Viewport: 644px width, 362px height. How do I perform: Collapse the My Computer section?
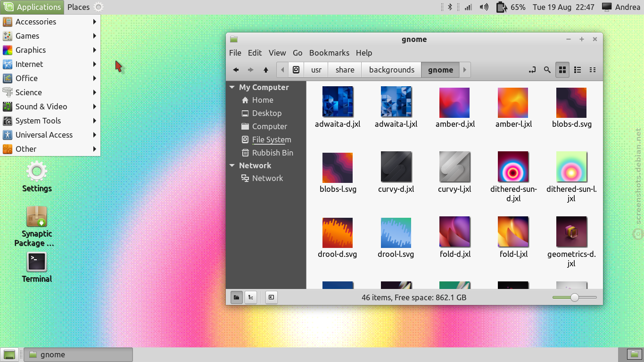[x=232, y=87]
